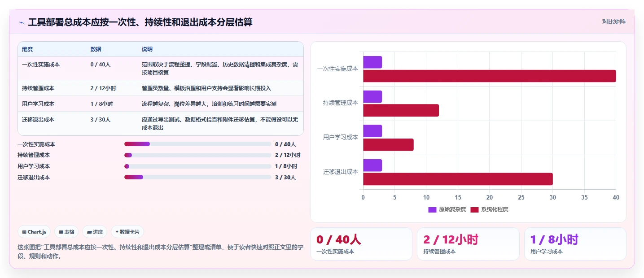
Task: Click the 一次性实施成本 progress bar
Action: tap(198, 144)
